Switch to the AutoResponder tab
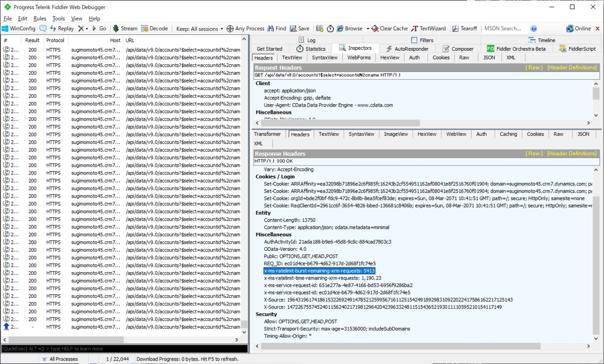The width and height of the screenshot is (604, 364). (407, 49)
